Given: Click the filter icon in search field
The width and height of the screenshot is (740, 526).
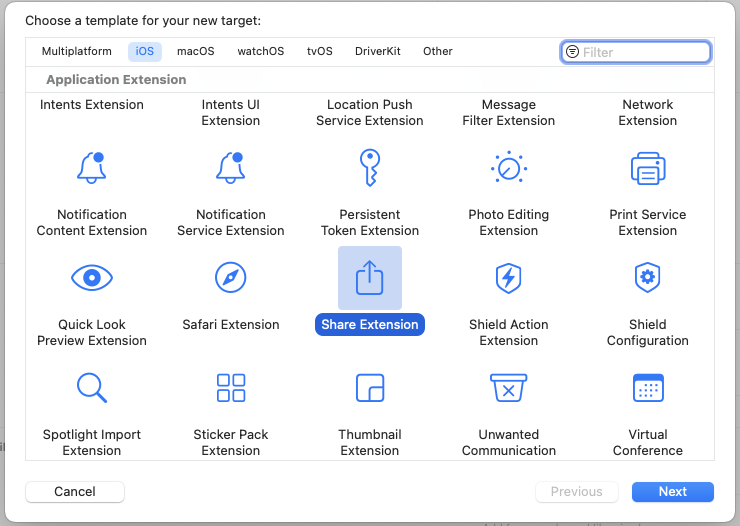Looking at the screenshot, I should click(572, 52).
